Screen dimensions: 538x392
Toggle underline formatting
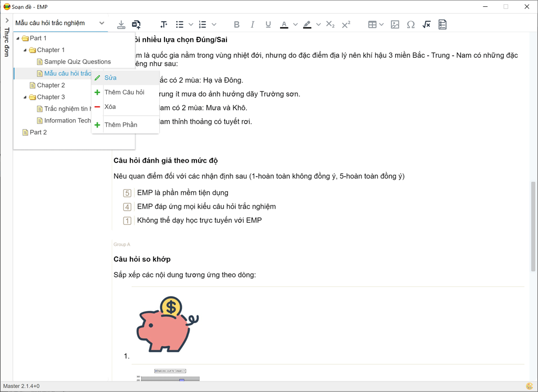268,24
